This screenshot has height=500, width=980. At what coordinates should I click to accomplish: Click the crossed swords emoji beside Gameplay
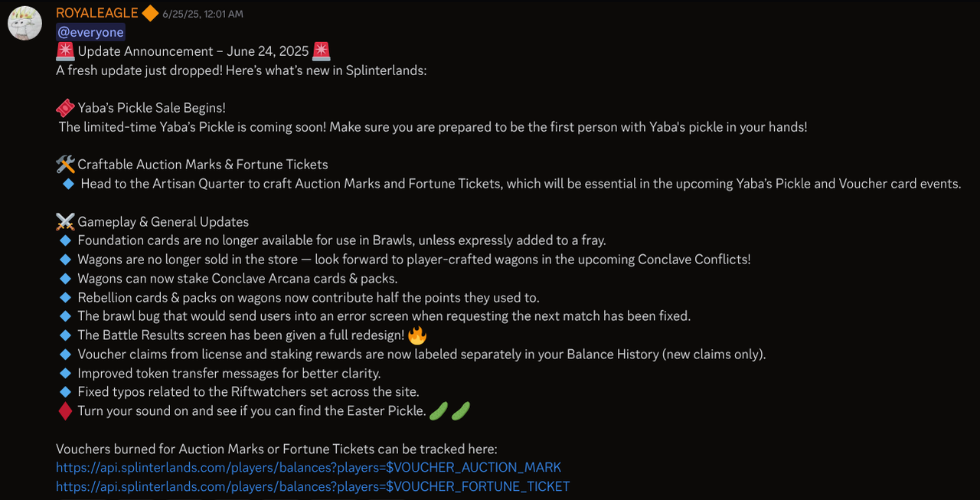coord(65,222)
